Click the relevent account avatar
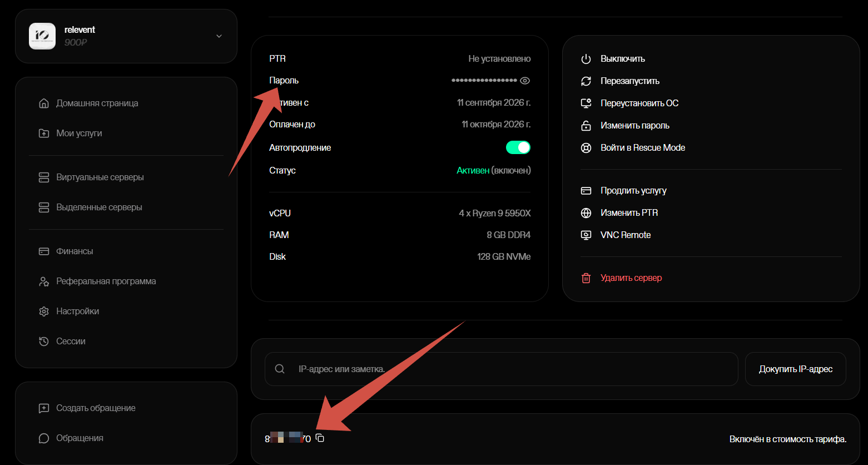 coord(42,36)
